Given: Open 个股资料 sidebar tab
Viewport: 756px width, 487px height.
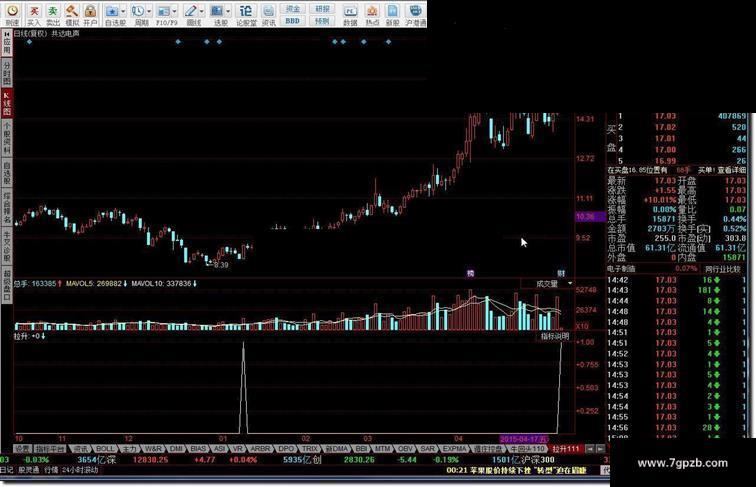Looking at the screenshot, I should tap(7, 138).
